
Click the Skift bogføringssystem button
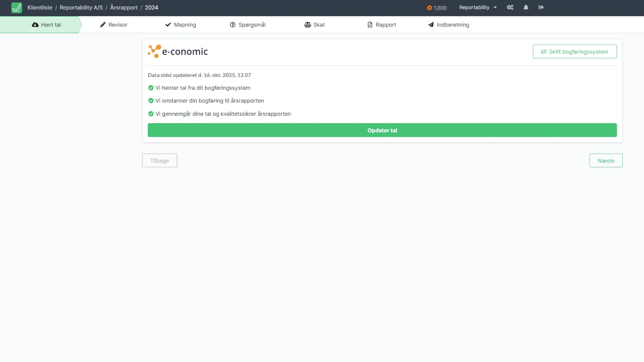(x=575, y=51)
